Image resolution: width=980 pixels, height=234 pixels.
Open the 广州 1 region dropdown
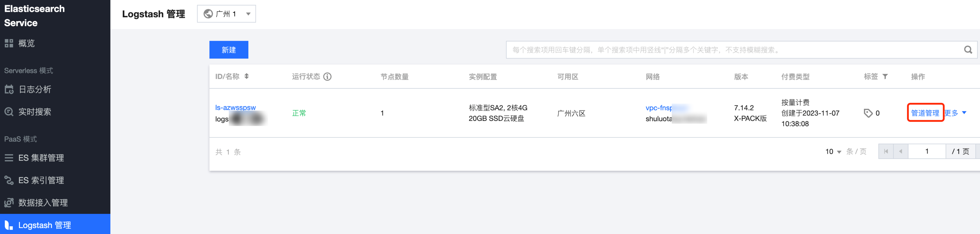coord(226,14)
